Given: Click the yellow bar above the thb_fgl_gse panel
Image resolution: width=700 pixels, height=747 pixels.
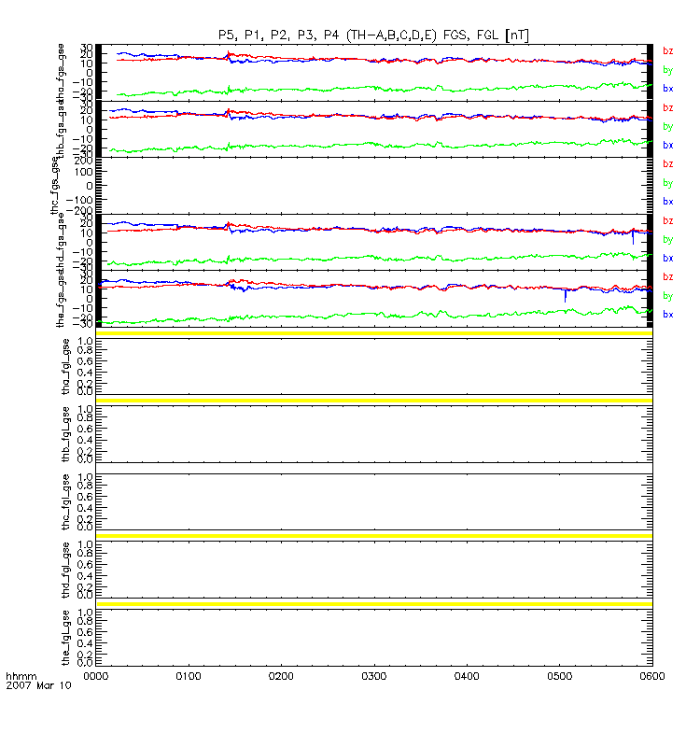Looking at the screenshot, I should 374,401.
